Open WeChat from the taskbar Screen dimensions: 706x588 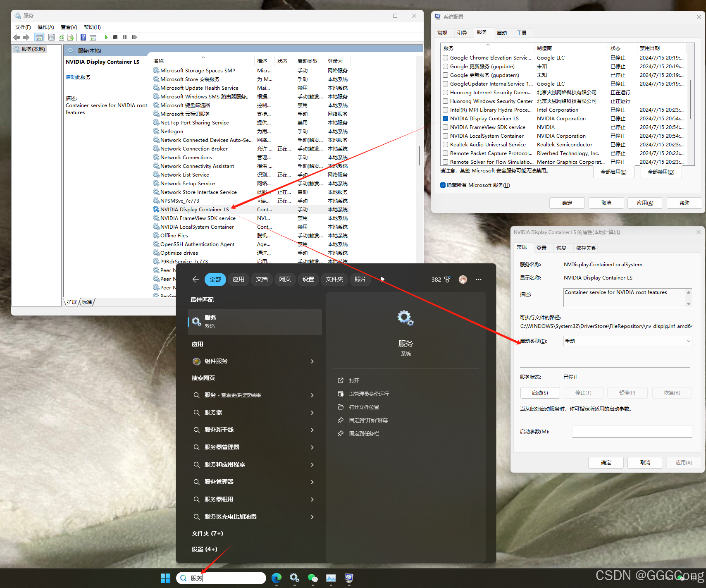312,578
